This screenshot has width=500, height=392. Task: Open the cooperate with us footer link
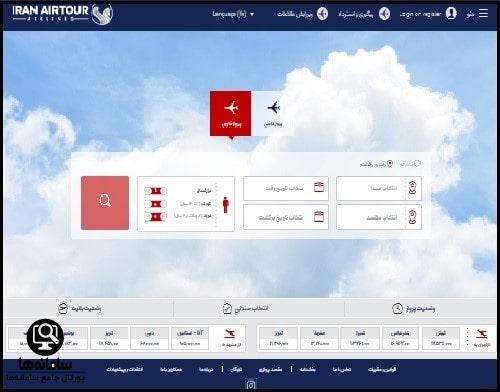coord(171,370)
